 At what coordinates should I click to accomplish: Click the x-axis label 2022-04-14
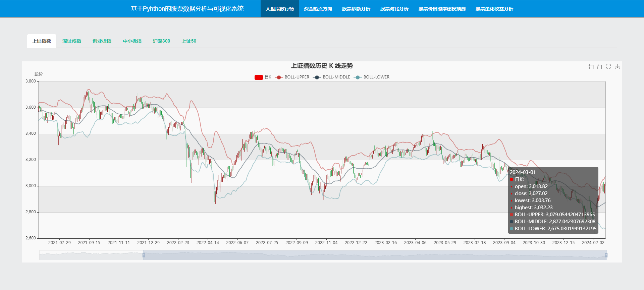(x=208, y=243)
